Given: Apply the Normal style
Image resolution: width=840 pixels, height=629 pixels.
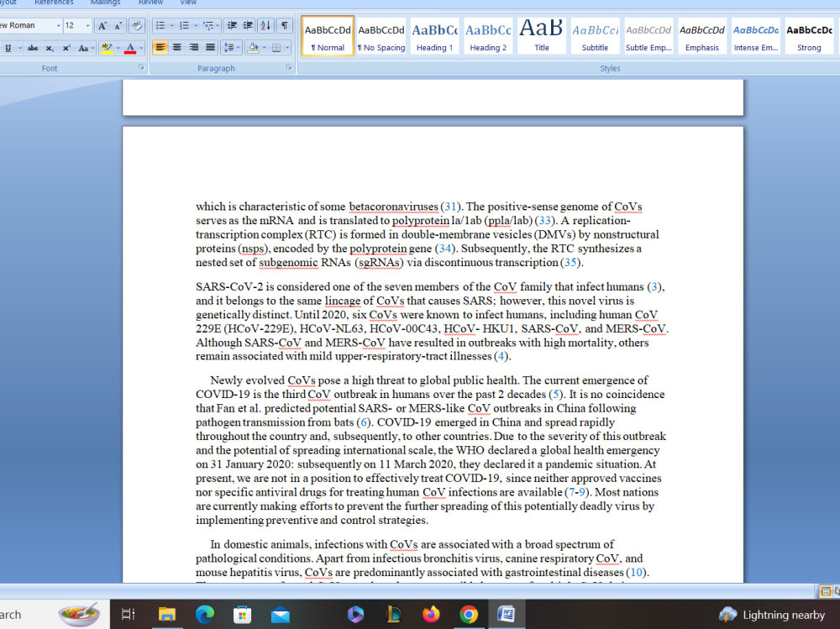Looking at the screenshot, I should pyautogui.click(x=328, y=36).
